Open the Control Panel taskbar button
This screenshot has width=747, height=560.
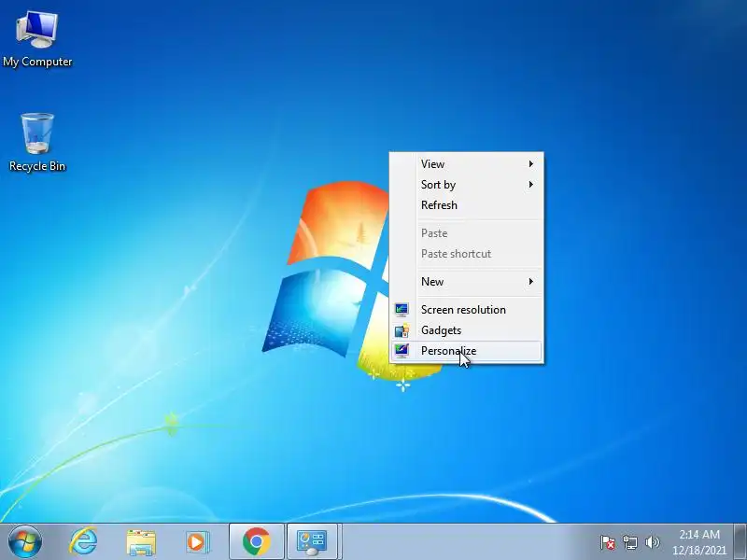(312, 541)
